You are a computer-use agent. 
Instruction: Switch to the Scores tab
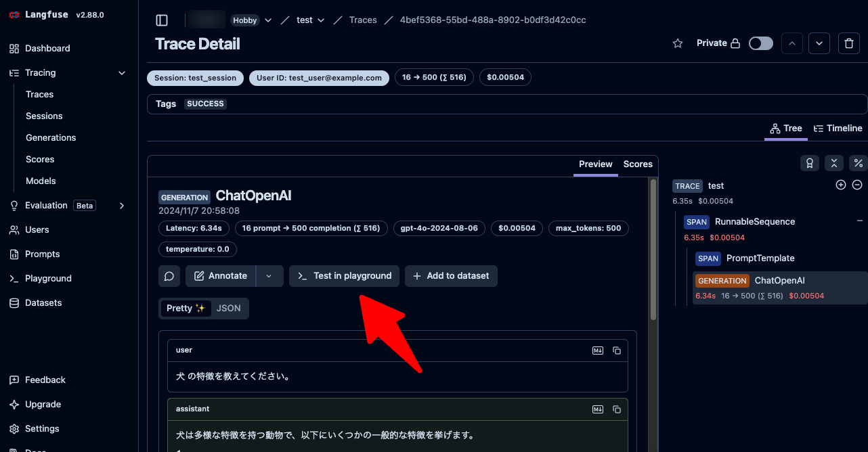638,164
